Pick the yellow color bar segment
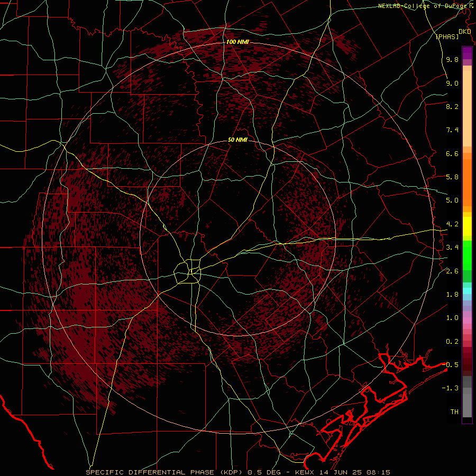Screen dimensions: 476x476 (x=467, y=226)
